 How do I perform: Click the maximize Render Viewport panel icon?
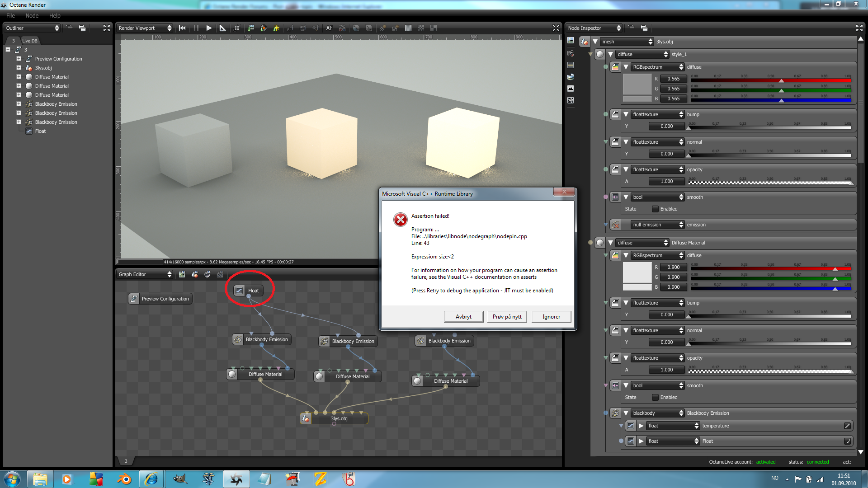556,28
